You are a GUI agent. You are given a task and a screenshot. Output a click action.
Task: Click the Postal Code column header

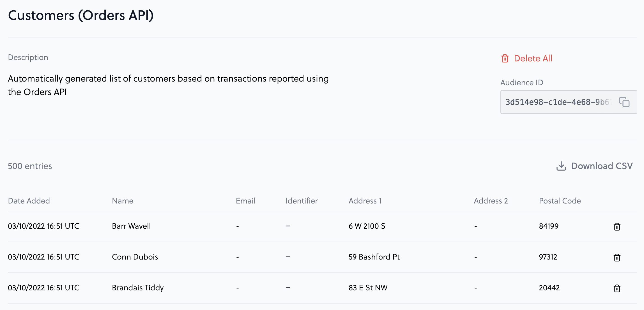pos(560,201)
